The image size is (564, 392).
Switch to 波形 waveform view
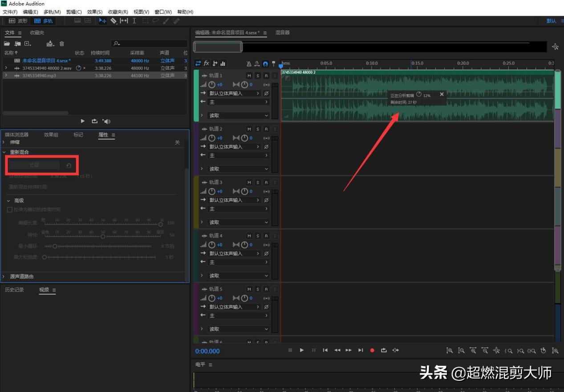click(19, 21)
